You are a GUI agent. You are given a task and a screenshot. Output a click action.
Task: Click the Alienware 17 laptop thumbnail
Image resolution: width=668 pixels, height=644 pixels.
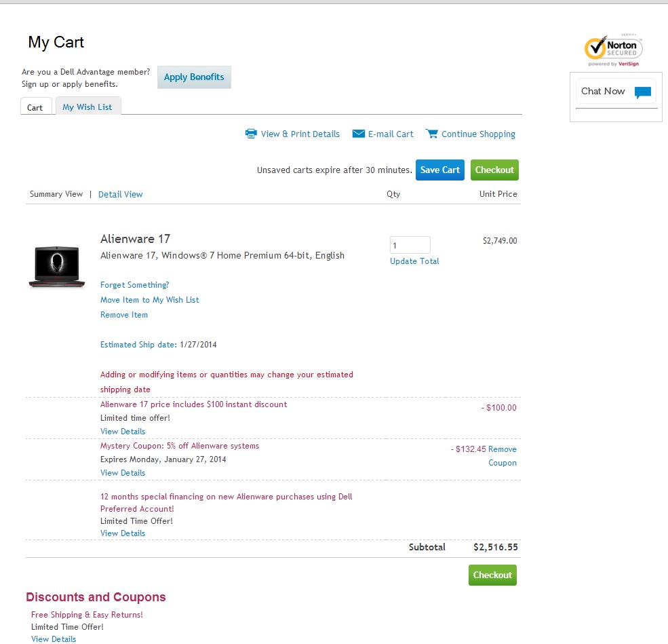tap(57, 266)
